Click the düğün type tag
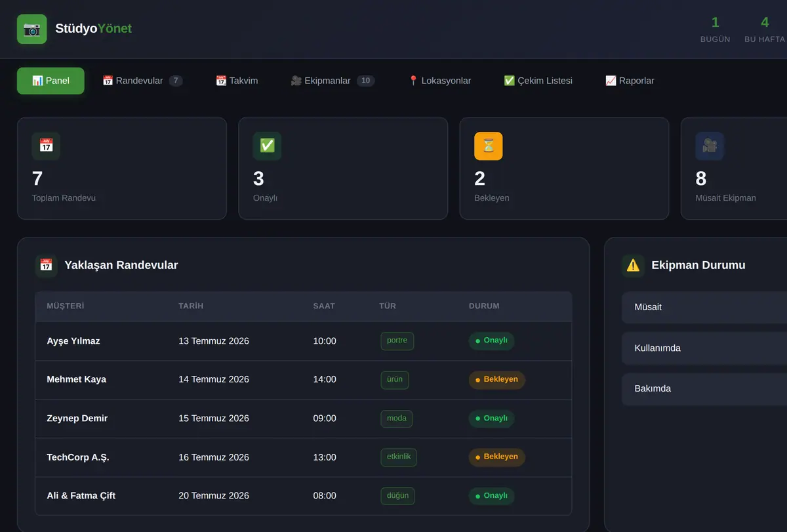Viewport: 787px width, 532px height. [397, 496]
